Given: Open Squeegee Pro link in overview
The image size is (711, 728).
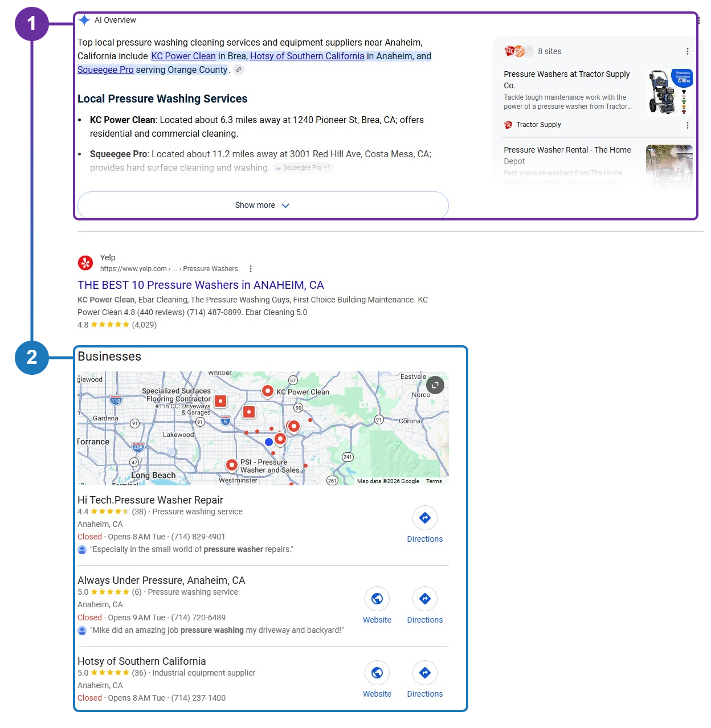Looking at the screenshot, I should click(105, 69).
